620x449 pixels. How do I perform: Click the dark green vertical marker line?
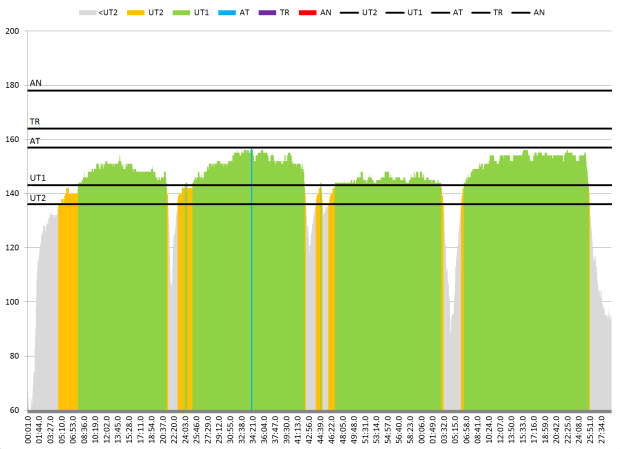tap(251, 280)
